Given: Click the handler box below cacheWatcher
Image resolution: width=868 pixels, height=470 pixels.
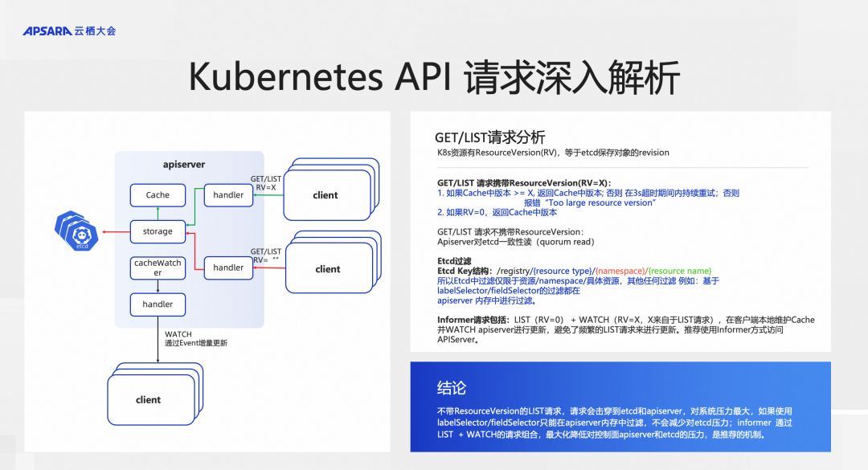Looking at the screenshot, I should [158, 304].
